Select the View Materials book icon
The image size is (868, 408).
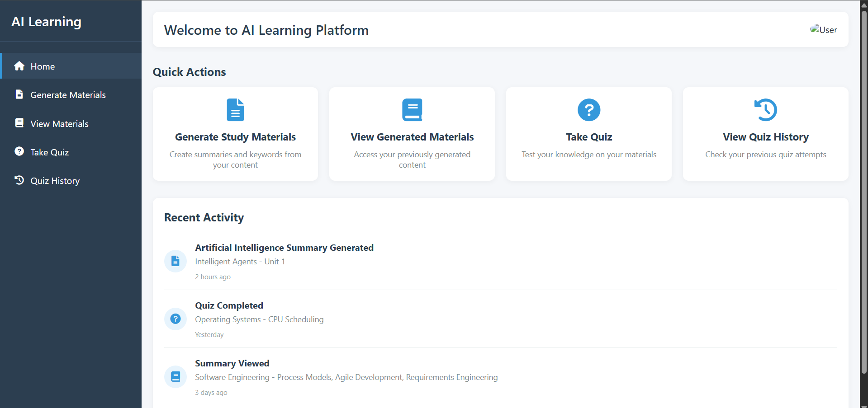19,123
